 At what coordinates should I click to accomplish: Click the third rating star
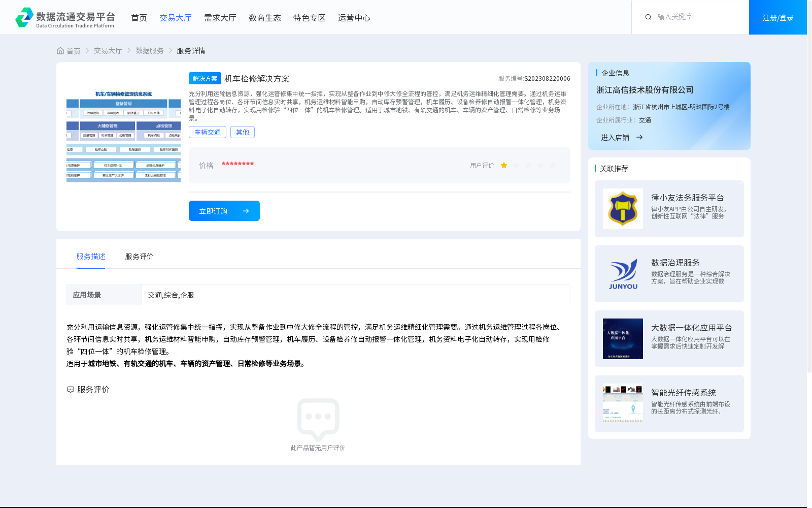click(x=528, y=165)
